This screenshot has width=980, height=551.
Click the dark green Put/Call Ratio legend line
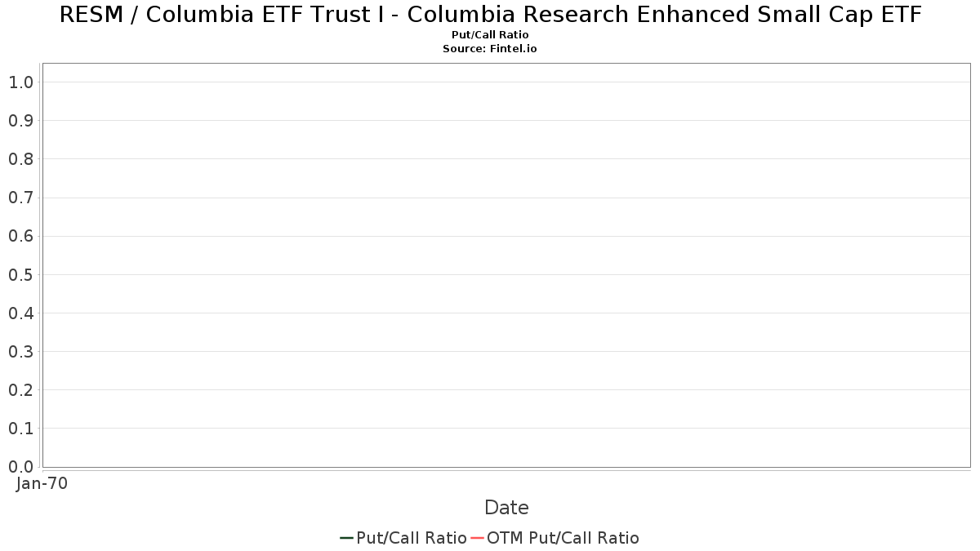tap(346, 538)
